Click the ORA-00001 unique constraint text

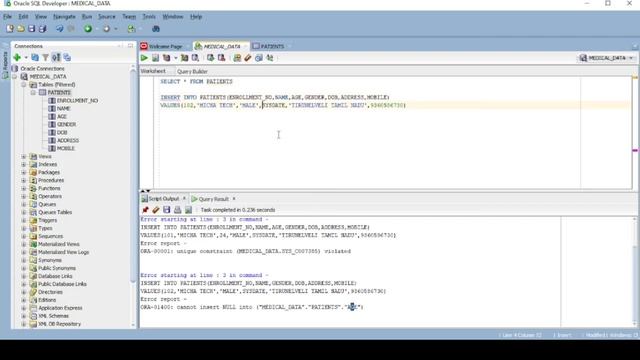(246, 251)
